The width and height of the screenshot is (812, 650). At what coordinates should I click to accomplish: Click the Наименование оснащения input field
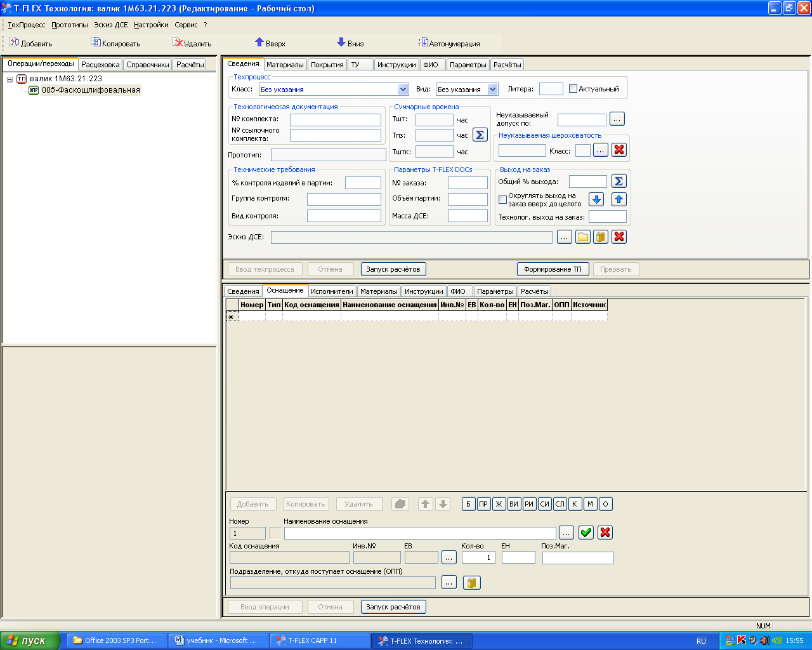[419, 533]
